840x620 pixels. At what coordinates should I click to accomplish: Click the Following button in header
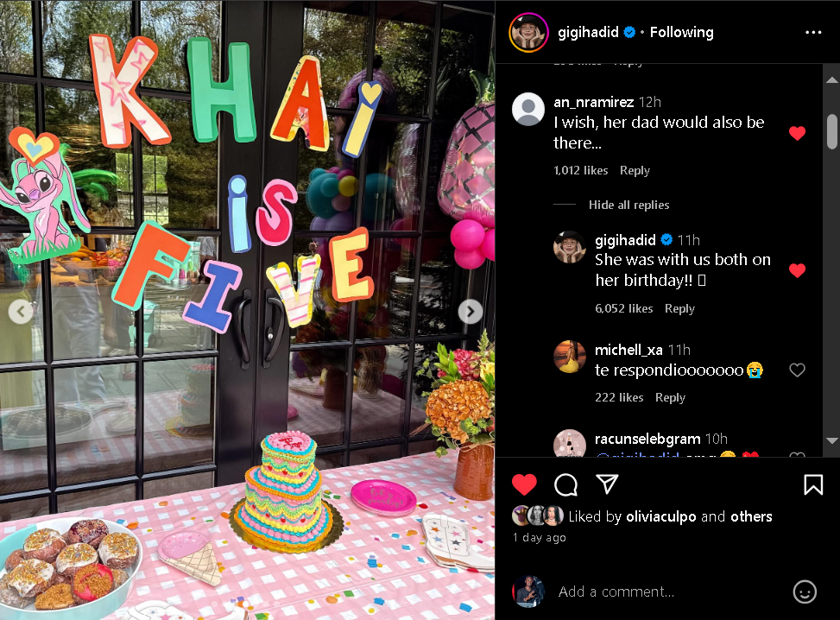click(681, 32)
